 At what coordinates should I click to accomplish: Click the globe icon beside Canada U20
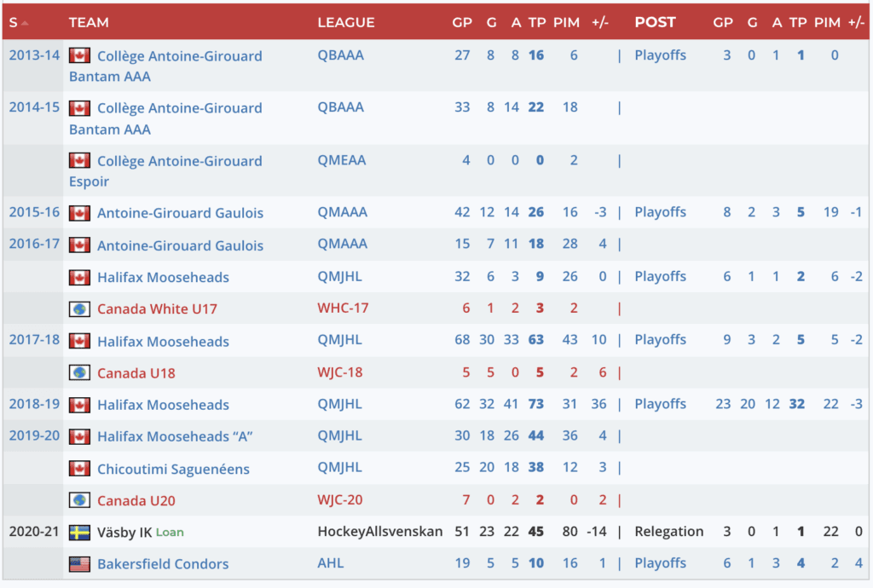(x=79, y=500)
